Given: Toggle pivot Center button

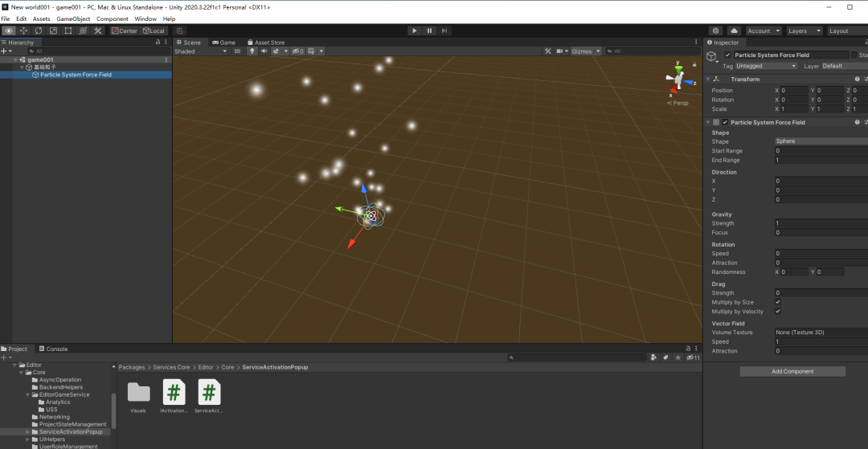Looking at the screenshot, I should 124,31.
